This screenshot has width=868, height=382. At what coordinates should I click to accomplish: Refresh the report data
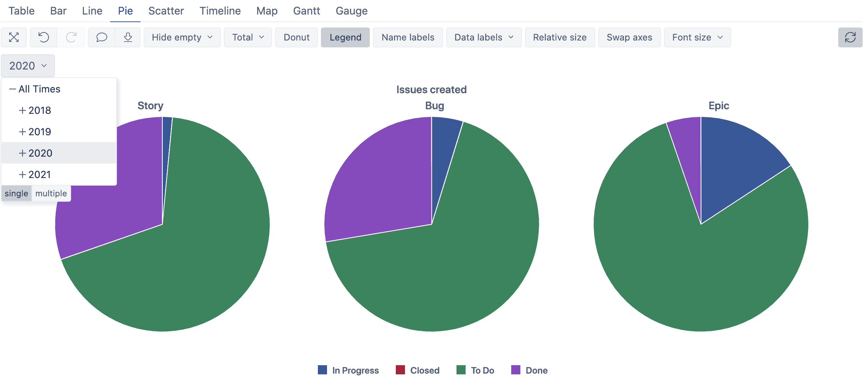850,37
